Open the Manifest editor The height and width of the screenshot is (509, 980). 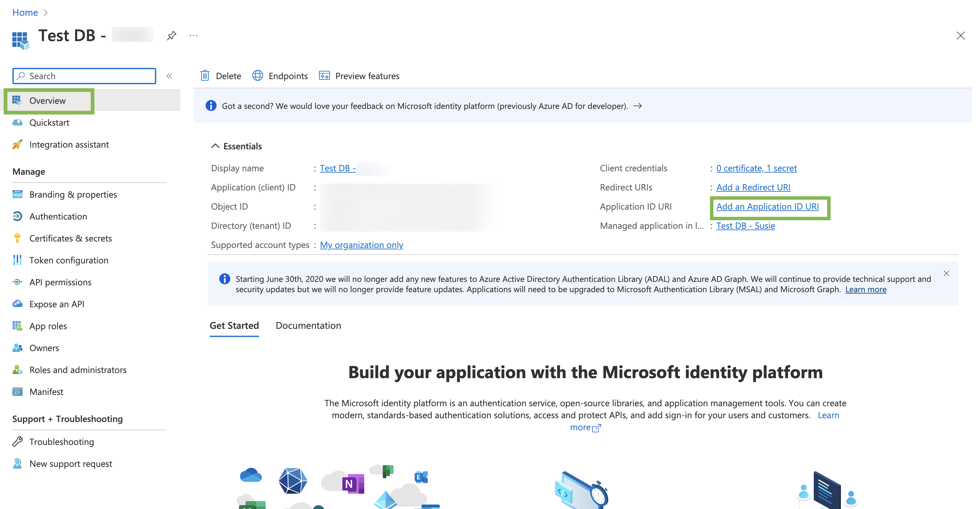pyautogui.click(x=46, y=392)
